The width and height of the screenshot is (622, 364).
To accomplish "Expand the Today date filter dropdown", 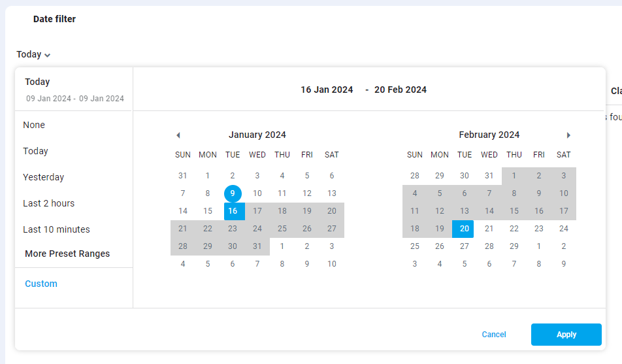I will pos(33,55).
